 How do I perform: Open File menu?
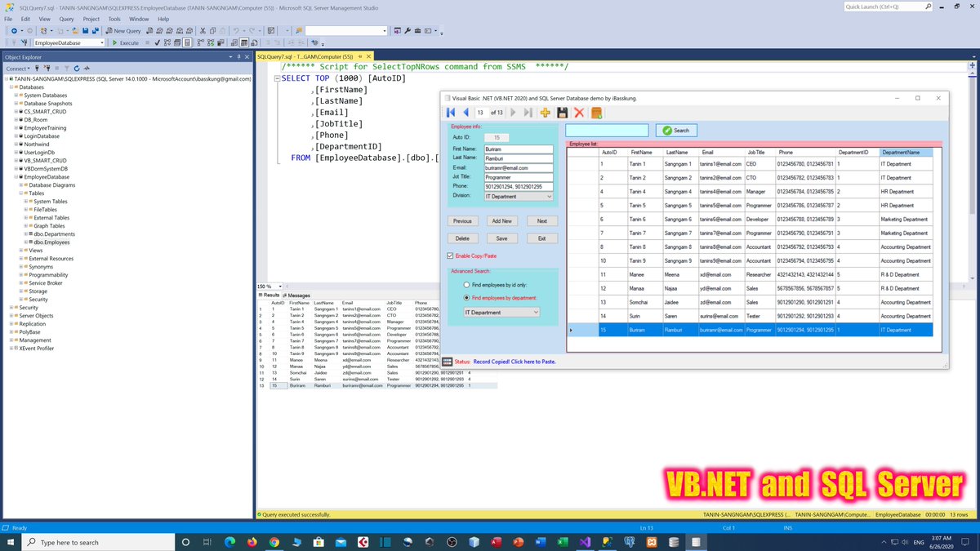click(8, 18)
